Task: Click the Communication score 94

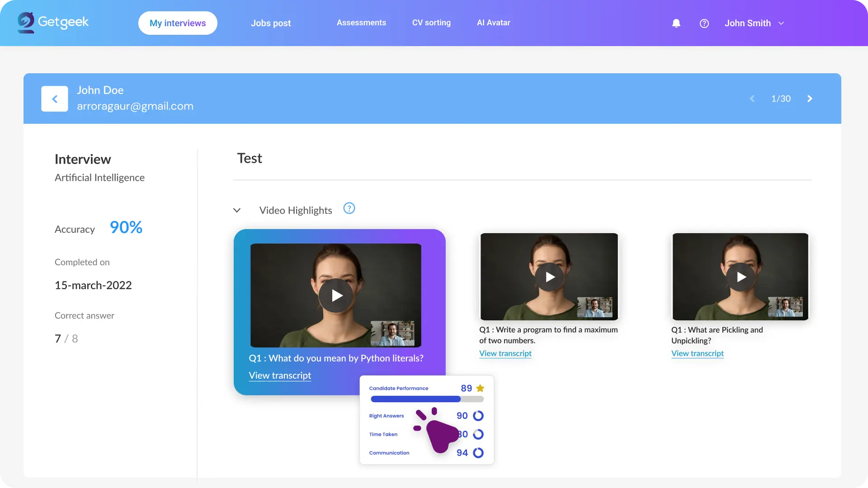Action: [x=462, y=453]
